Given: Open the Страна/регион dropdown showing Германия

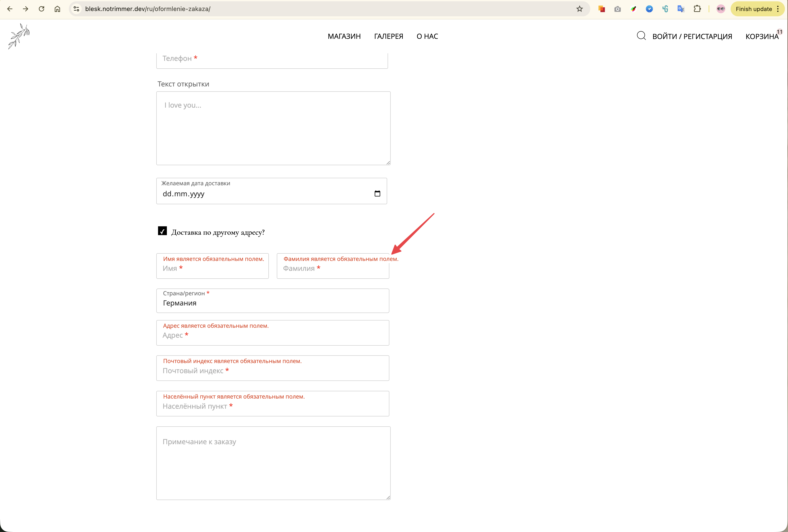Looking at the screenshot, I should [272, 301].
